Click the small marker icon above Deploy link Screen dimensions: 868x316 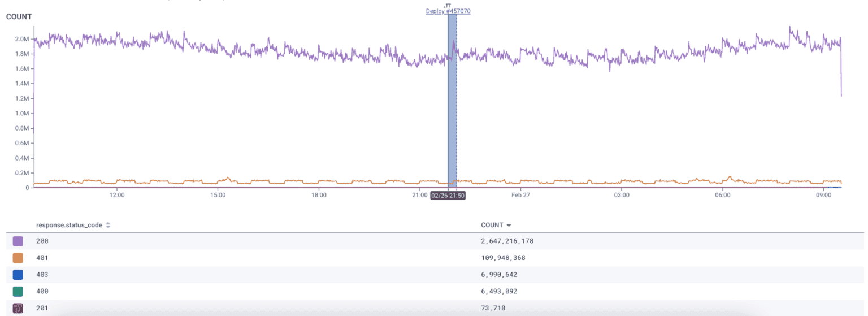pos(448,5)
